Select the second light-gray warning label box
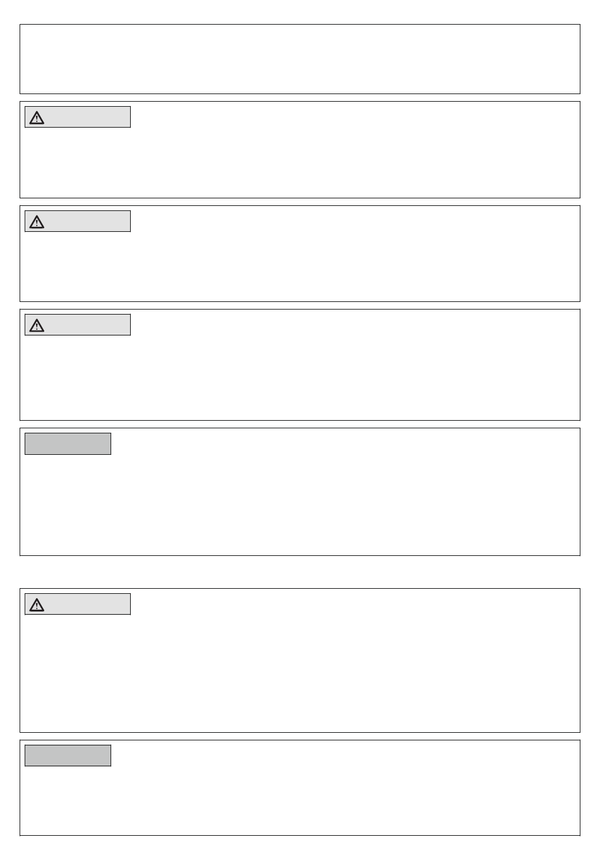Screen dimensions: 600x868 (78, 221)
